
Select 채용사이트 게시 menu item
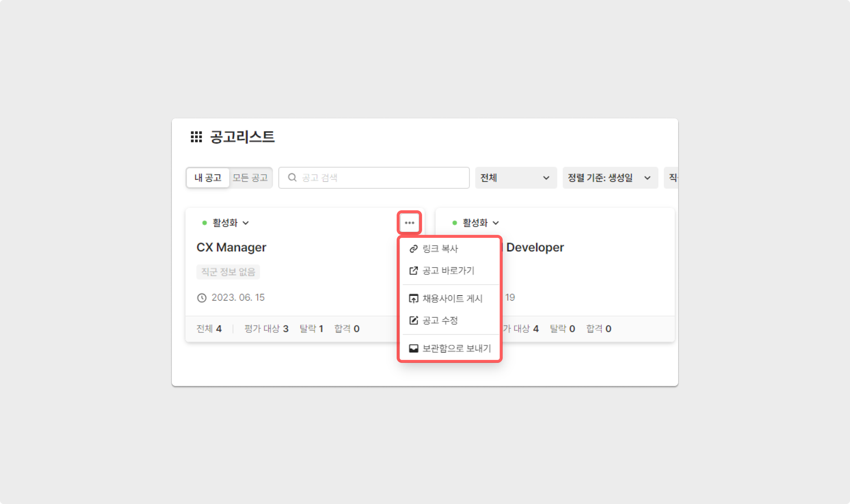click(x=452, y=299)
